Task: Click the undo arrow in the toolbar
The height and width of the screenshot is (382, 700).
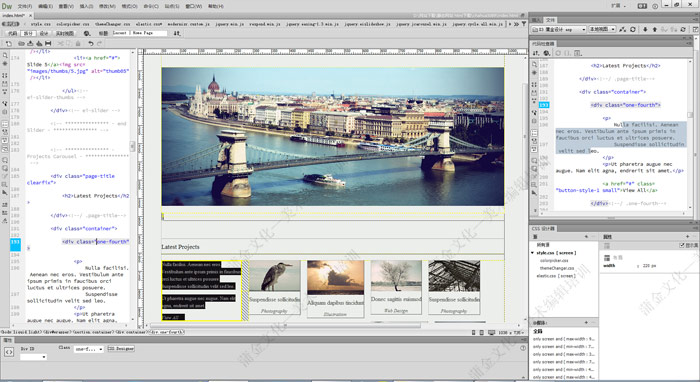Action: tap(91, 43)
